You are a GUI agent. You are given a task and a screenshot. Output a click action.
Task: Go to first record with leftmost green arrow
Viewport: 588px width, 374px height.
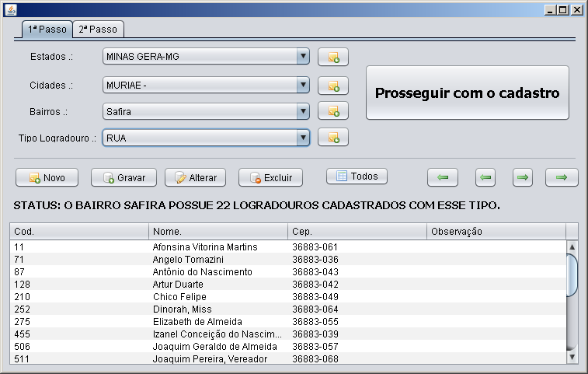point(443,177)
